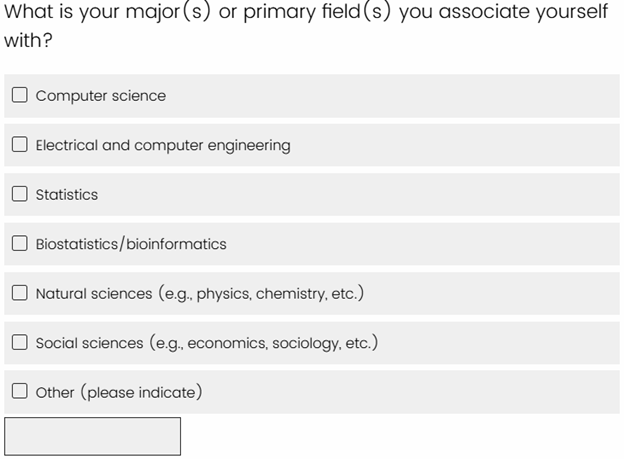
Task: Click blank right side of Biostatistics/bioinformatics row
Action: point(450,244)
